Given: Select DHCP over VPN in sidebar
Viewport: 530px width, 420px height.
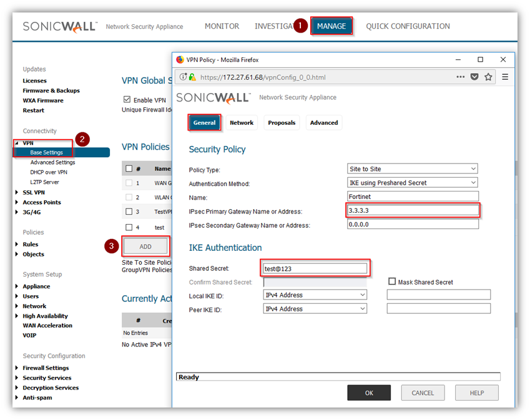Looking at the screenshot, I should 49,172.
